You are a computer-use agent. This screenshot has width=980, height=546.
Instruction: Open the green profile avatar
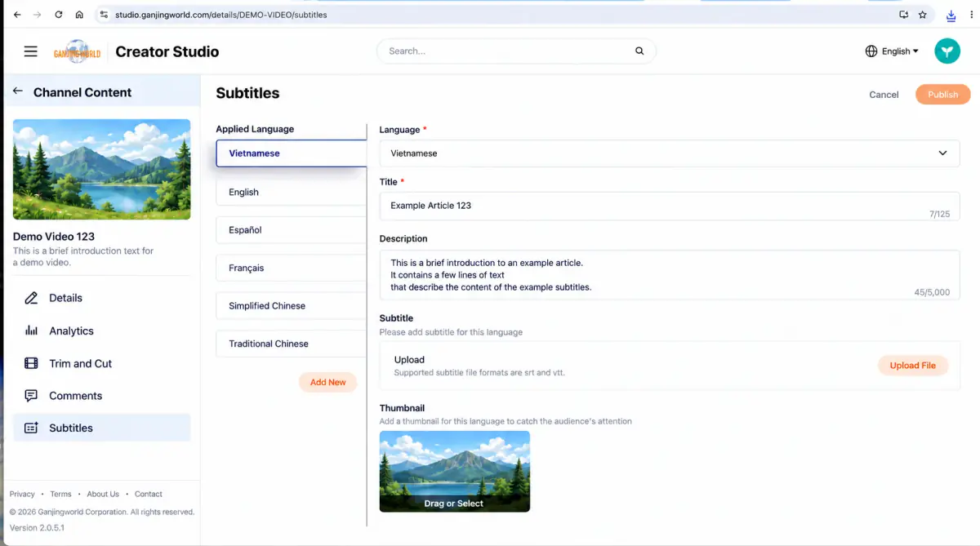[x=947, y=51]
